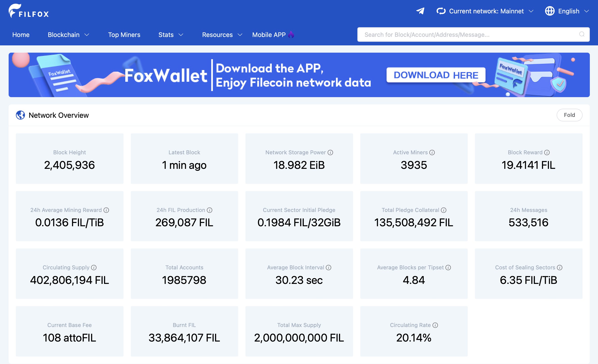Click DOWNLOAD HERE on FoxWallet banner
598x364 pixels.
tap(436, 75)
